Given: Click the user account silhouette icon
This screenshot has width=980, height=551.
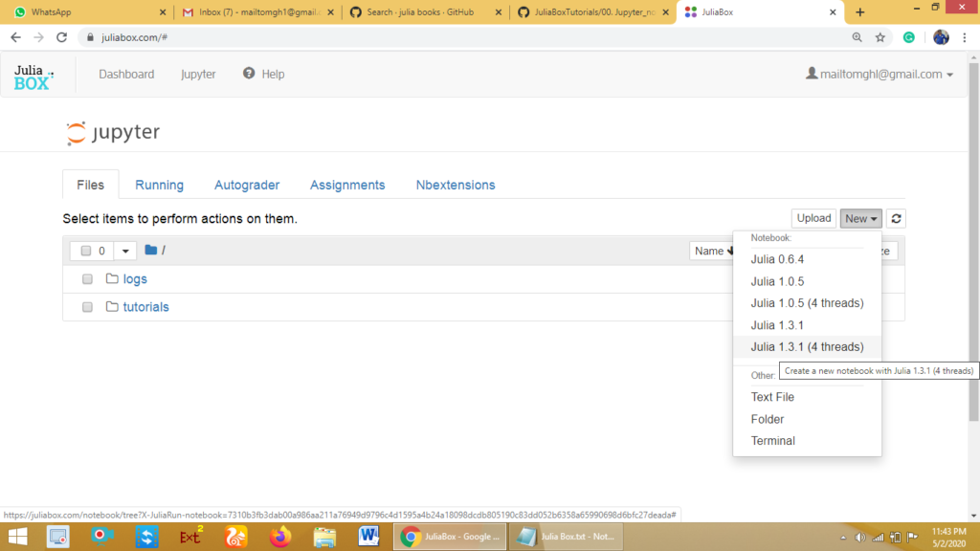Looking at the screenshot, I should click(x=812, y=73).
